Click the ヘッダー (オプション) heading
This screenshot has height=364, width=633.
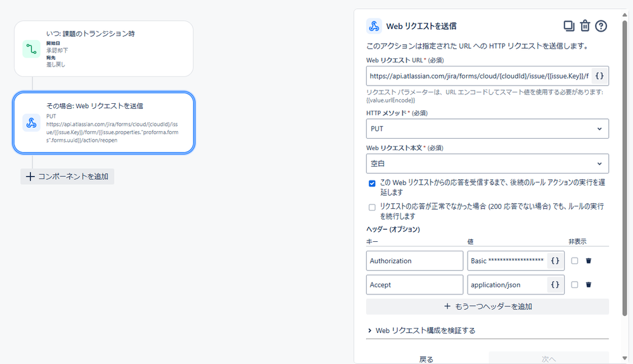pos(393,229)
